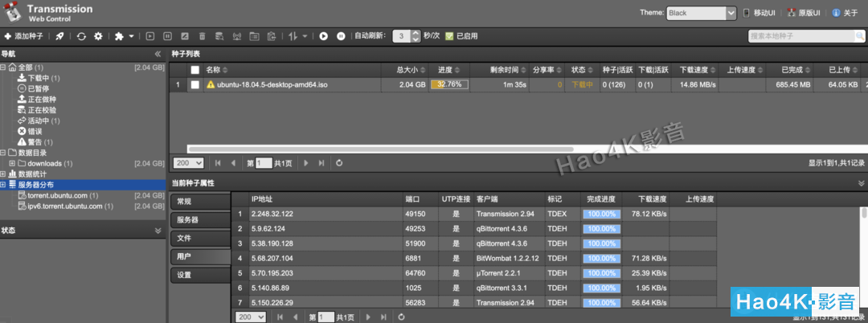Collapse navigation panel with double chevron
868x323 pixels.
tap(158, 54)
